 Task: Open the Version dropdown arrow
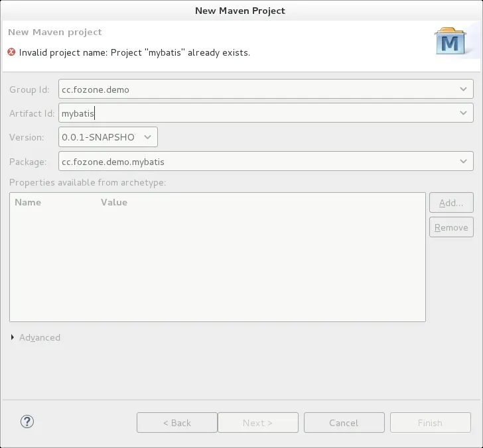147,137
